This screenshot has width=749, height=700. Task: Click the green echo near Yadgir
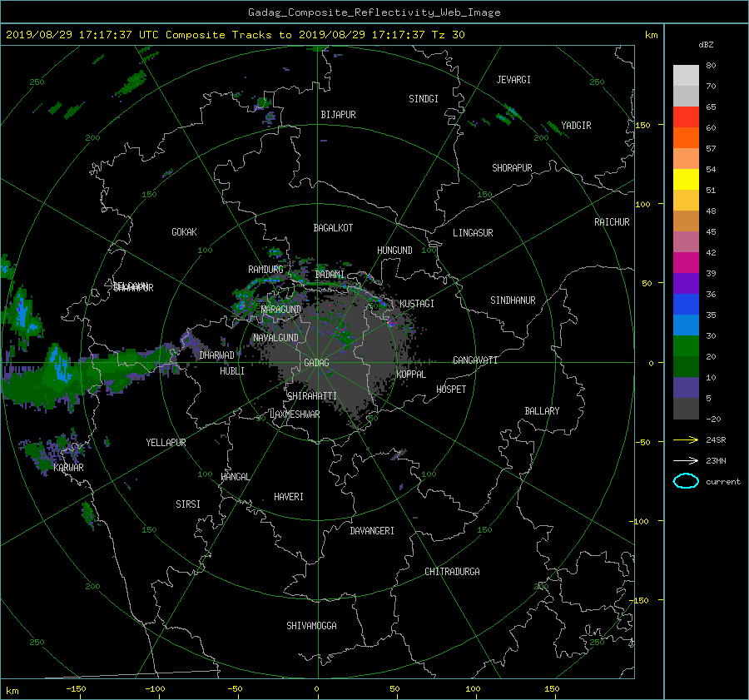point(554,128)
